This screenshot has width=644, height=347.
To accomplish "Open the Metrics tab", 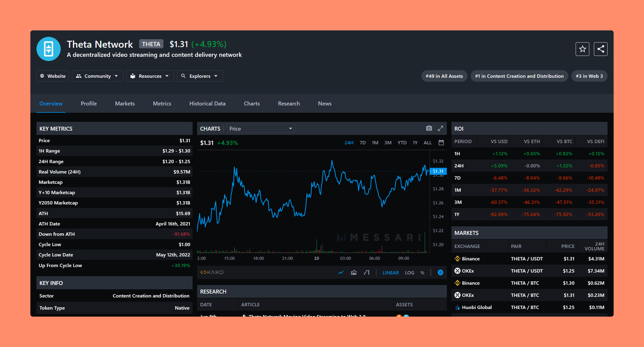I will point(162,103).
